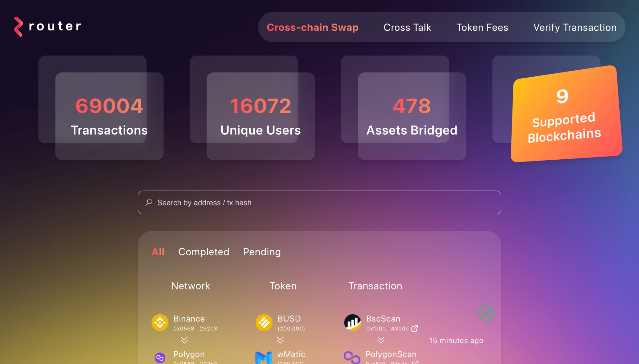The image size is (639, 364).
Task: View Token Fees
Action: tap(482, 27)
